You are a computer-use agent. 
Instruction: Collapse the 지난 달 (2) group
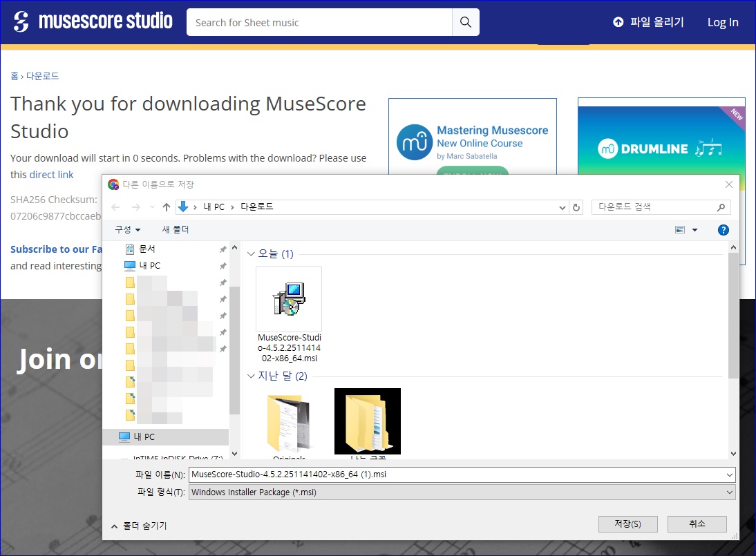coord(251,376)
